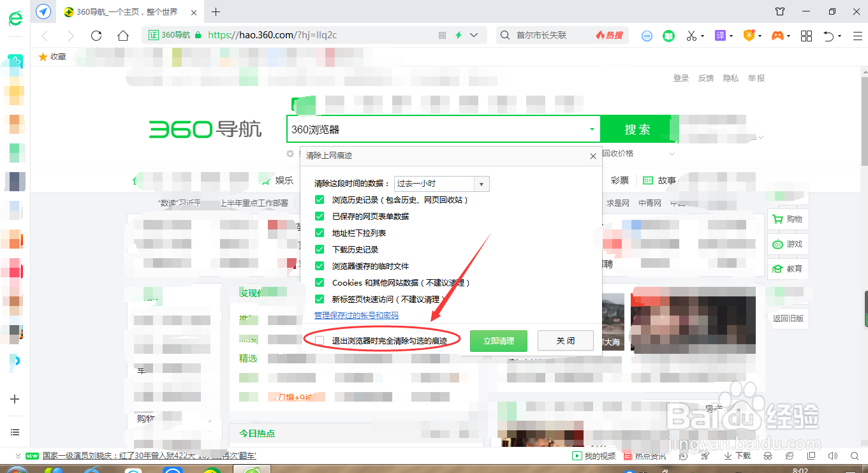Go forward to the next page
The height and width of the screenshot is (473, 868).
click(70, 36)
